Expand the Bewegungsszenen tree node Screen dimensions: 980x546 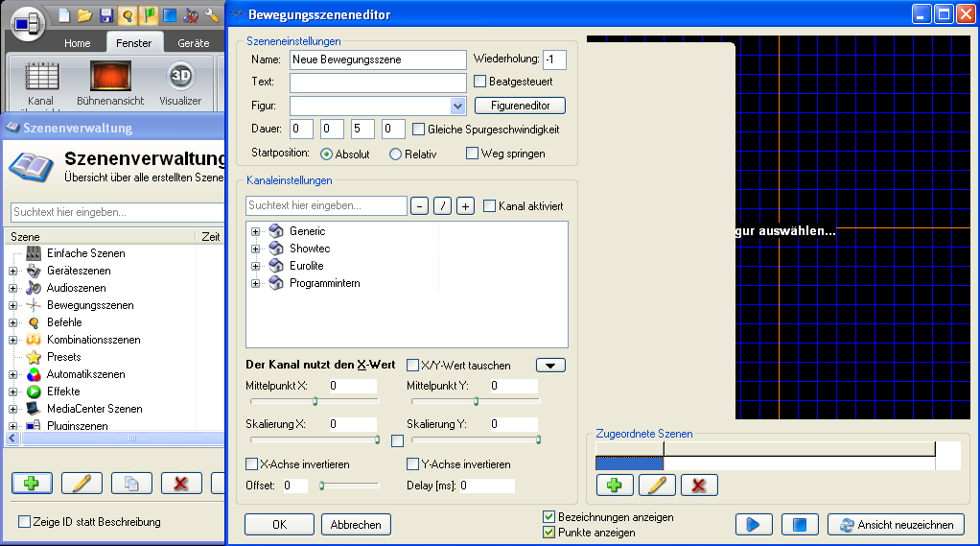(12, 305)
